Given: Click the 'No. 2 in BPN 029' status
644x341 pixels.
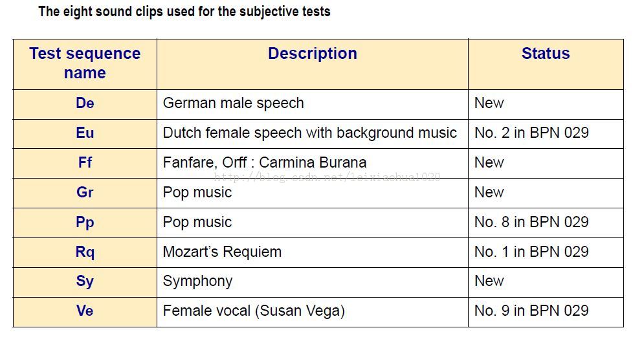Looking at the screenshot, I should click(x=531, y=133).
